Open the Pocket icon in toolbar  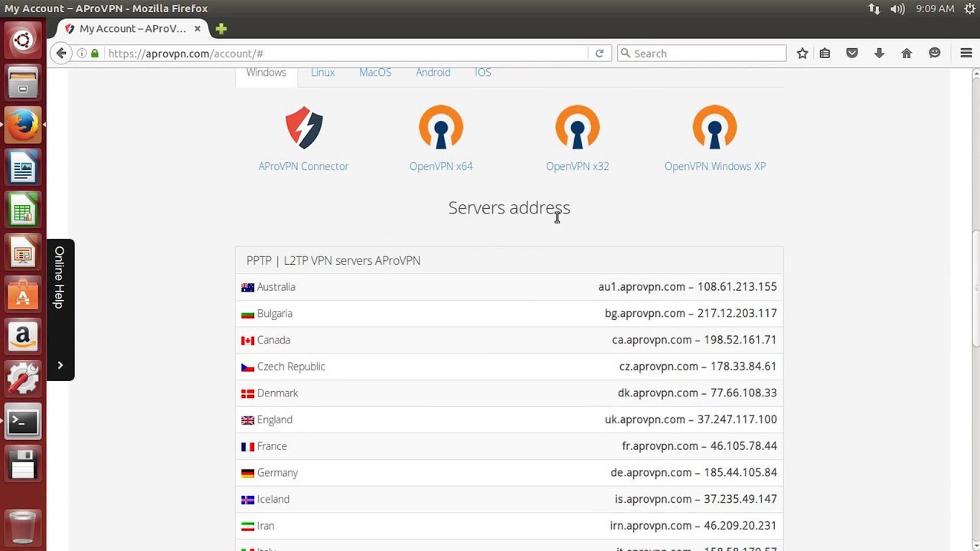[x=851, y=54]
